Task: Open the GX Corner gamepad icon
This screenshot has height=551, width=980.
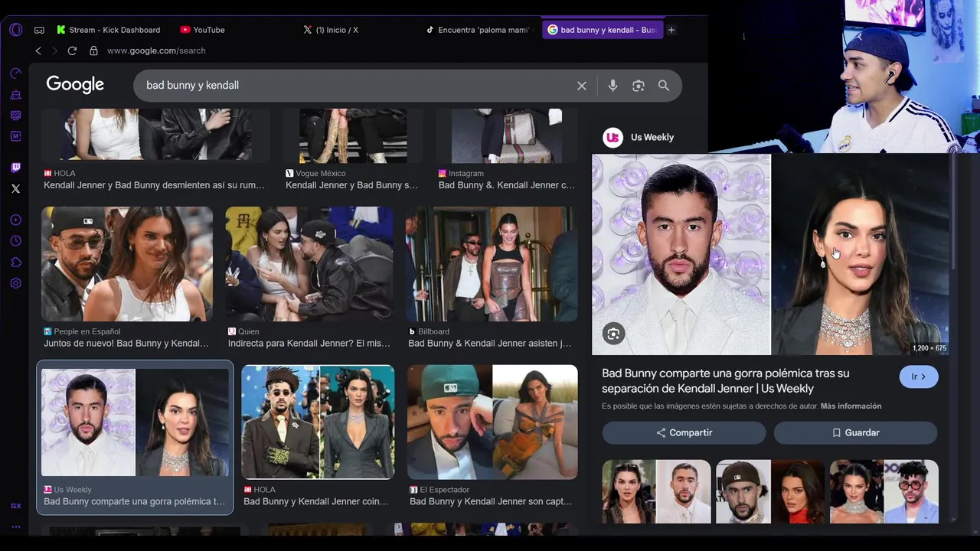Action: coord(39,30)
